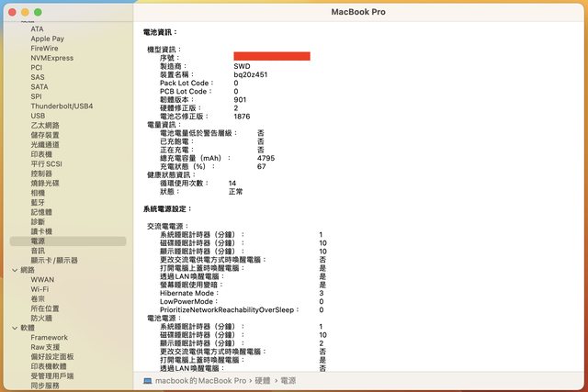Select 記憶體 in the sidebar list

point(41,212)
